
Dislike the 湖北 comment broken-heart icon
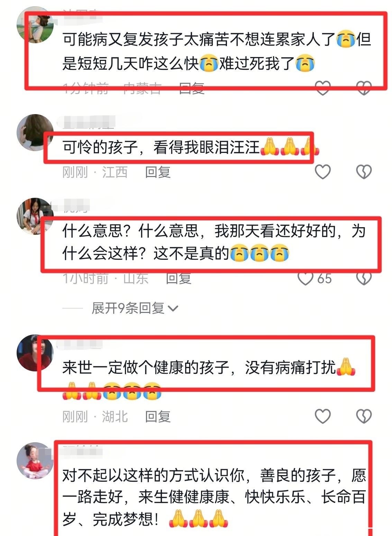364,416
